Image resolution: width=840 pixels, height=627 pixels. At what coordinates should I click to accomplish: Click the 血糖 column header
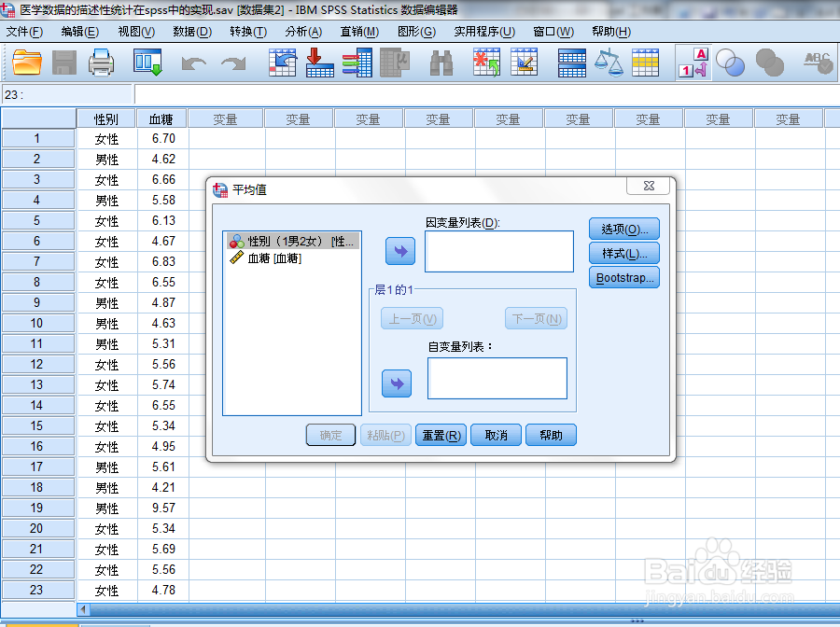coord(161,118)
